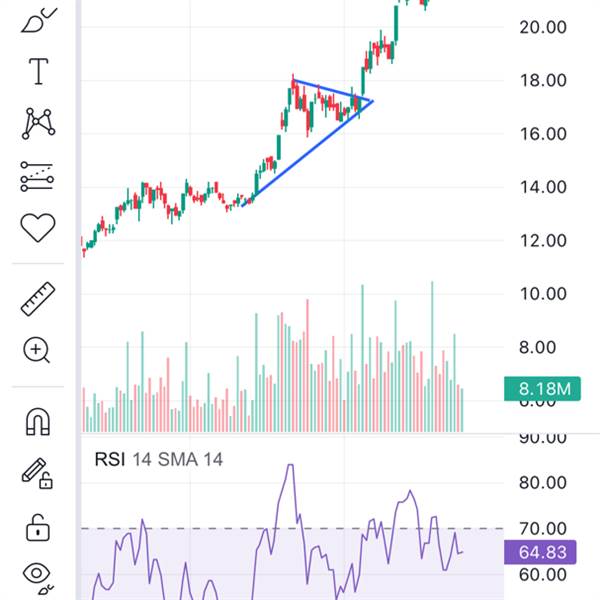Image resolution: width=600 pixels, height=600 pixels.
Task: Select the ruler Measure tool
Action: tap(38, 299)
